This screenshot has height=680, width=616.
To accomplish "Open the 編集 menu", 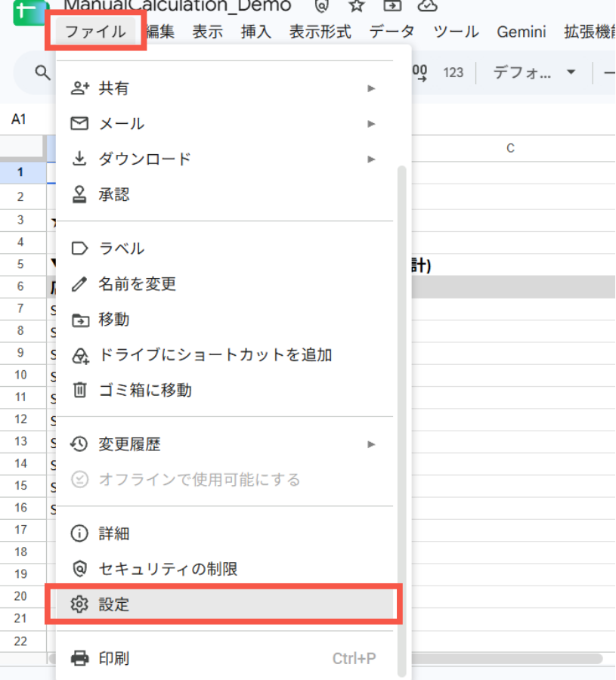I will (160, 32).
